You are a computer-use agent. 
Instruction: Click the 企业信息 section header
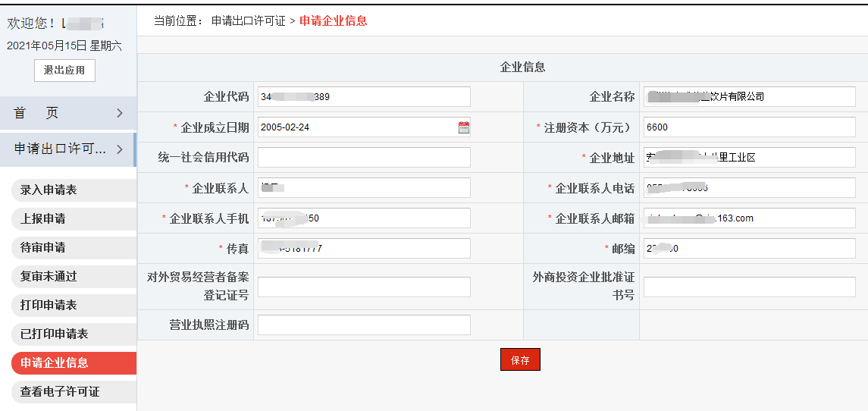point(522,67)
